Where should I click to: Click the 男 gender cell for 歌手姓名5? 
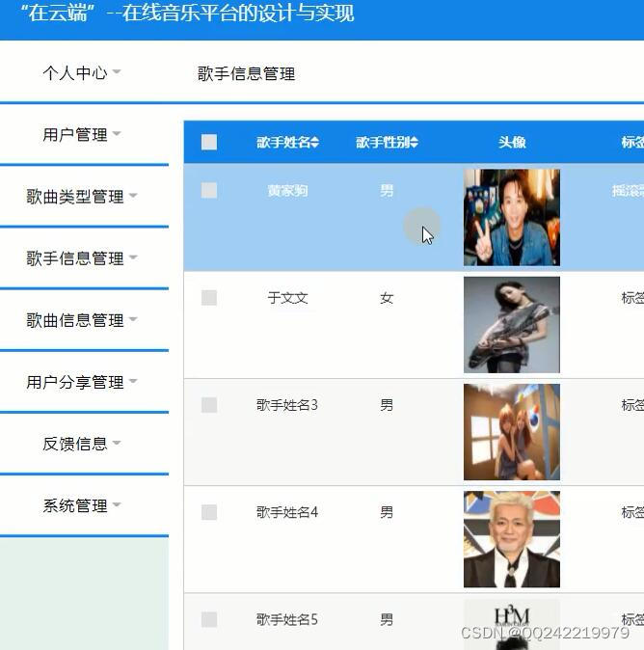pyautogui.click(x=387, y=620)
